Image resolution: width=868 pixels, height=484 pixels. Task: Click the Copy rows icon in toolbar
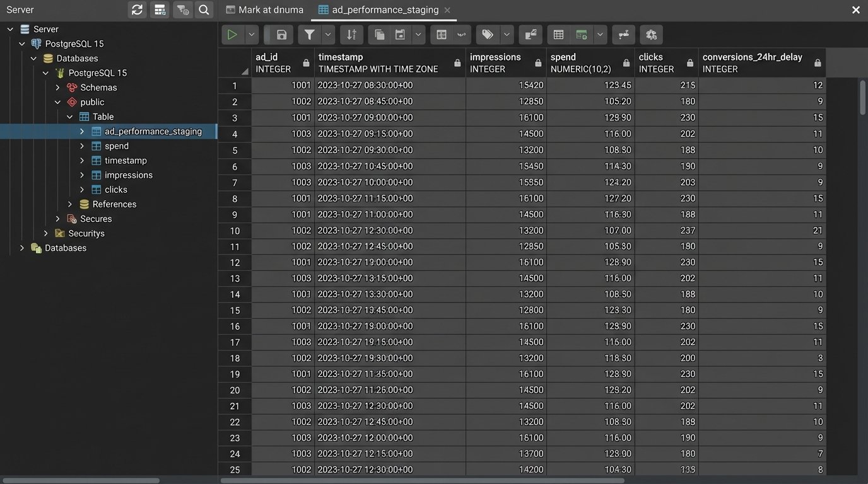[x=379, y=35]
